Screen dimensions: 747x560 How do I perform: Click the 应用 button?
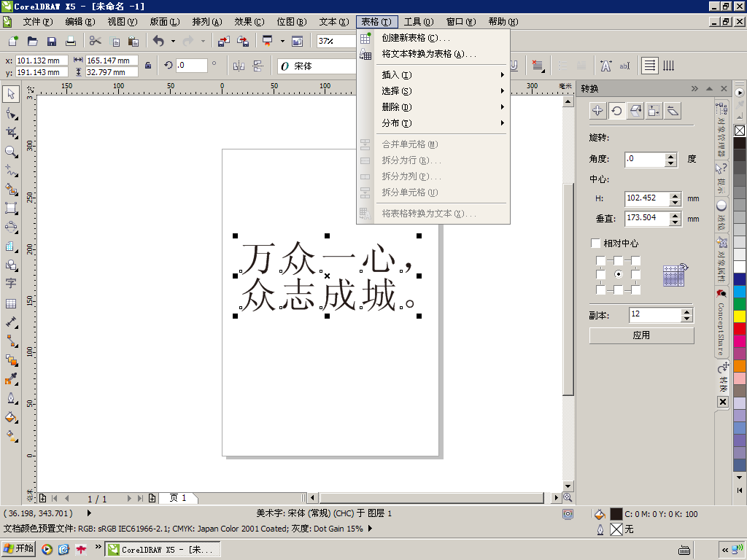click(641, 335)
